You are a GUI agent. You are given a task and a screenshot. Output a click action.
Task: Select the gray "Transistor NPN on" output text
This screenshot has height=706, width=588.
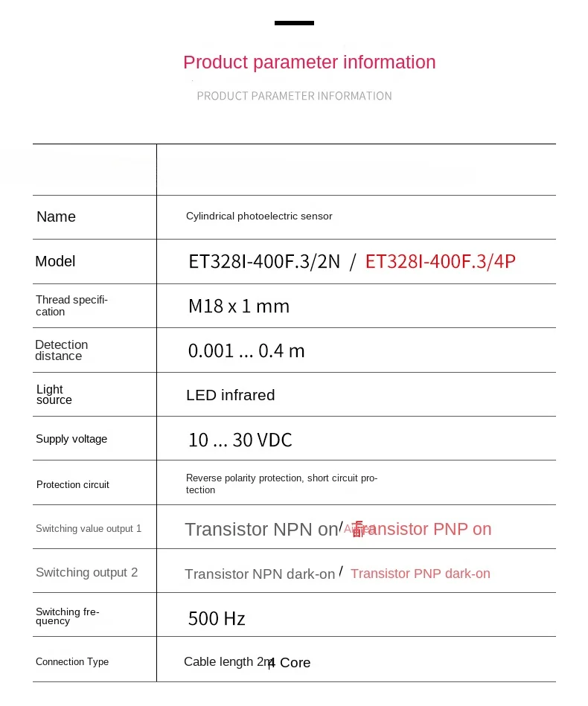pos(261,530)
